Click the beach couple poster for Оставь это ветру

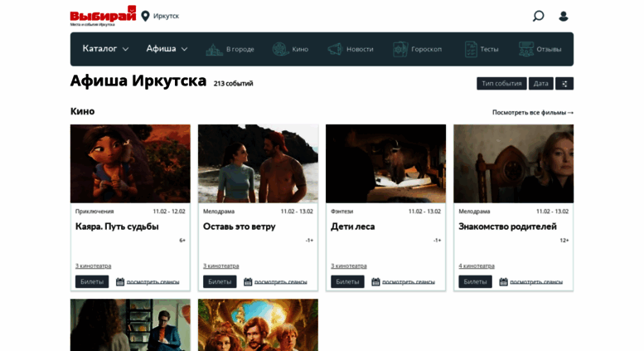258,163
